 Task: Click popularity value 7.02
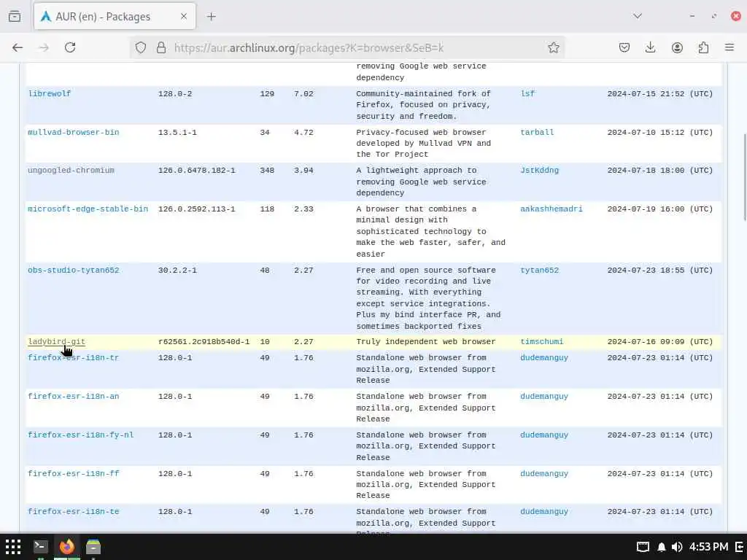tap(303, 94)
